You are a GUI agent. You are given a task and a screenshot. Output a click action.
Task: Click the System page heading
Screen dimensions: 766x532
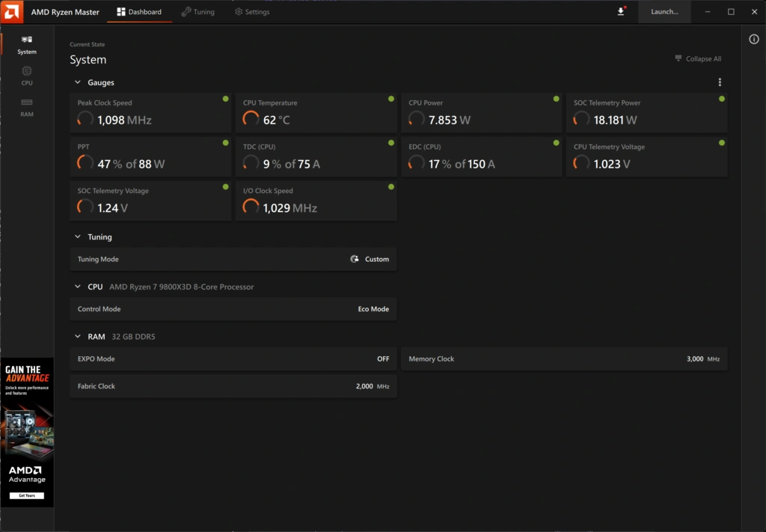88,60
